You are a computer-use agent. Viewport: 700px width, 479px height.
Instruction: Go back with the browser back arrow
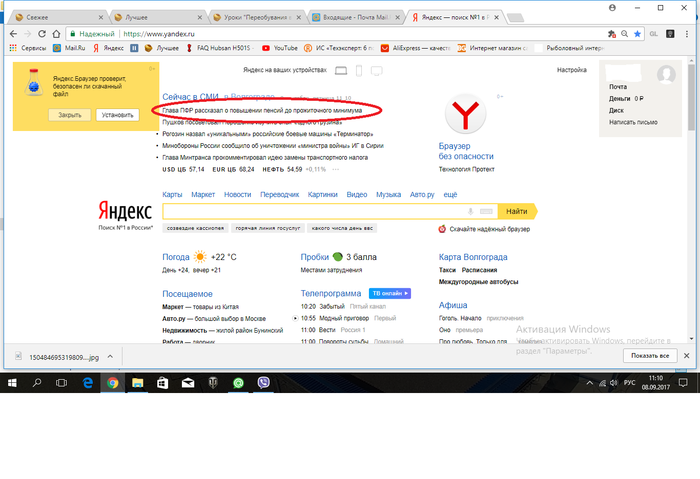pos(13,34)
